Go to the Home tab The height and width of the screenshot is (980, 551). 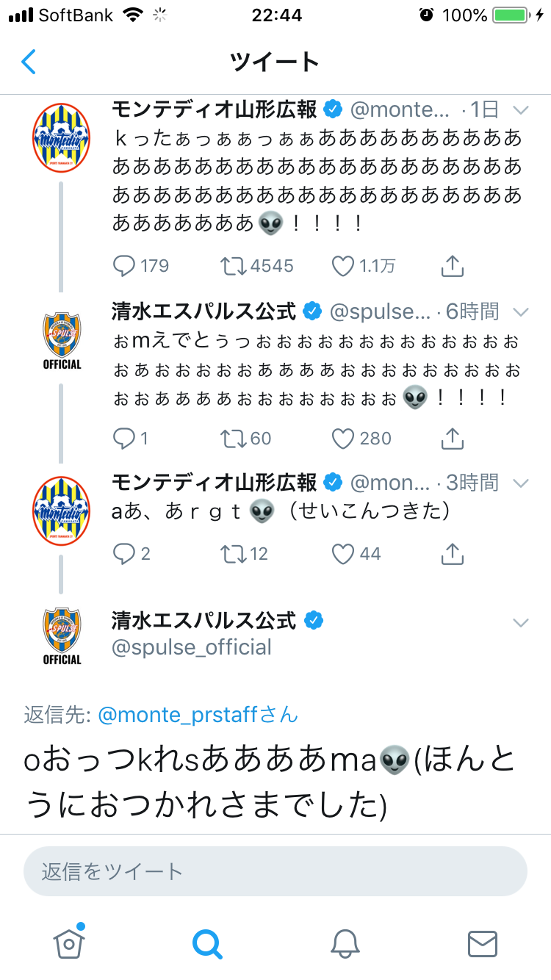coord(69,943)
